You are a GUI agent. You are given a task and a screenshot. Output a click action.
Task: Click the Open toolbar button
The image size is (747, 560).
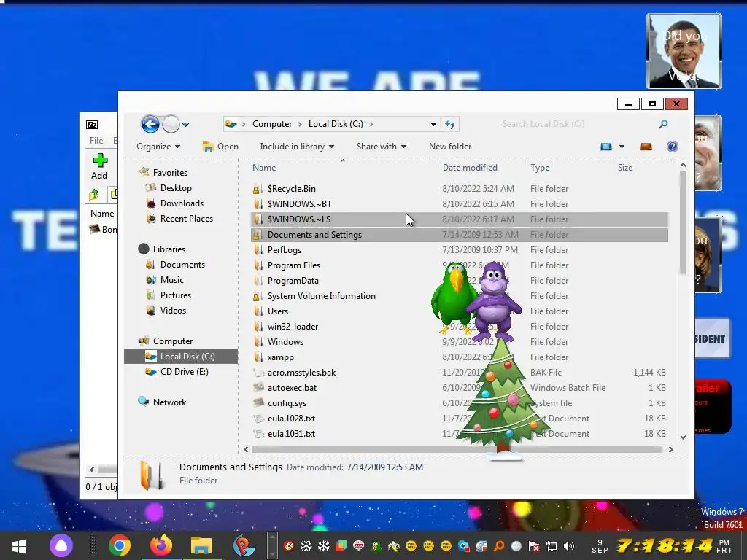pos(220,147)
